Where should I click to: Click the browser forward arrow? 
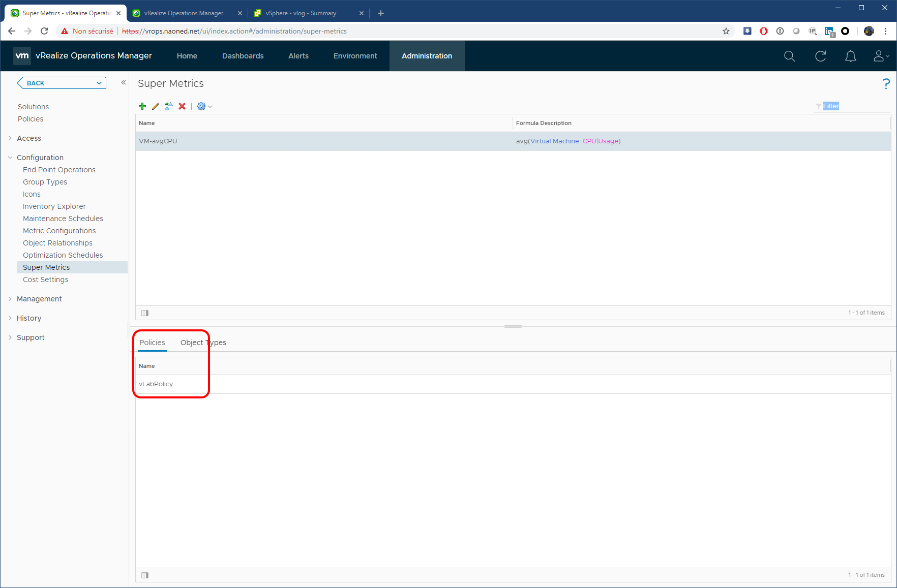28,31
